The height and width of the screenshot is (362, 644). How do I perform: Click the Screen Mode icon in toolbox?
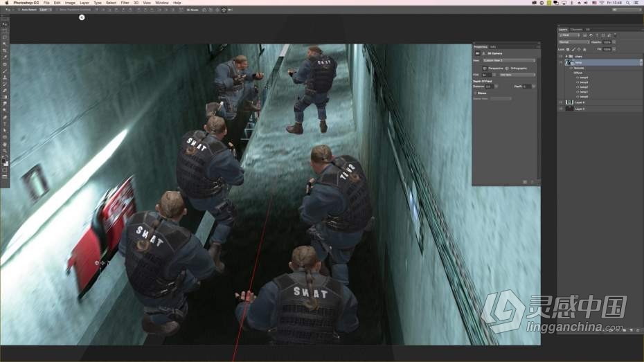[5, 177]
